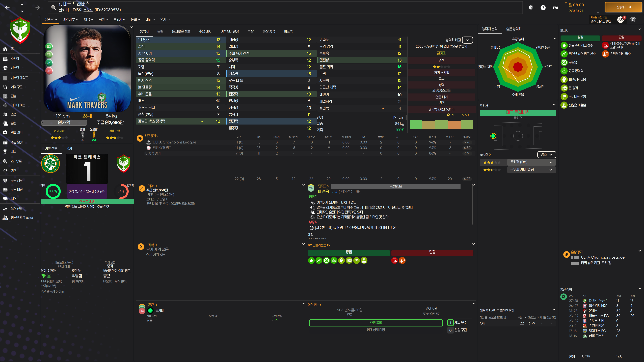This screenshot has width=644, height=362.
Task: Click the 시즌 통계 football icon
Action: click(140, 138)
